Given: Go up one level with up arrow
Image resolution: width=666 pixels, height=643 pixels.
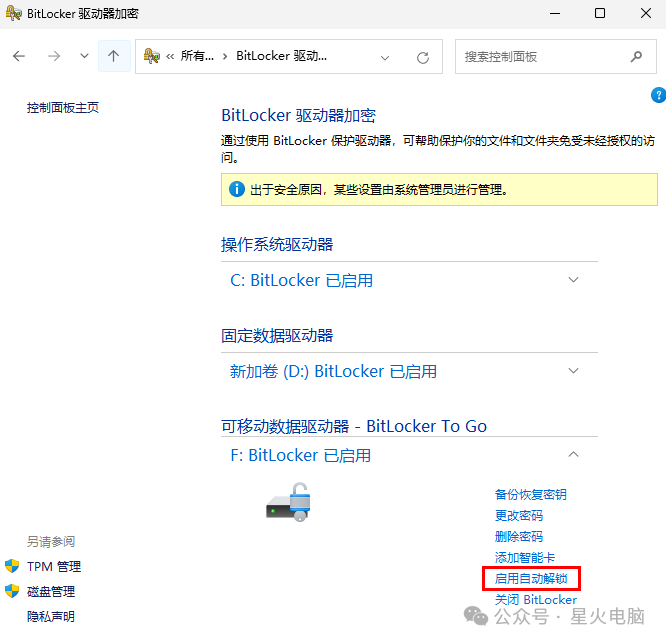Looking at the screenshot, I should click(x=113, y=56).
